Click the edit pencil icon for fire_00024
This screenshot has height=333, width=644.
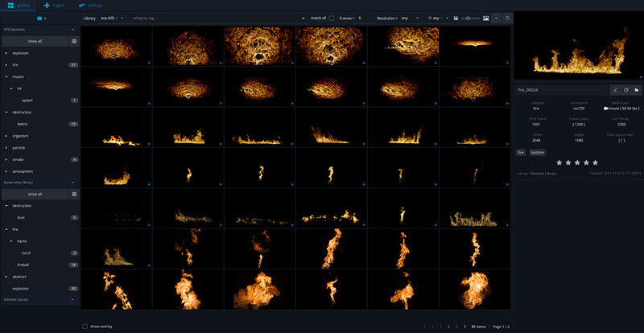(x=615, y=90)
